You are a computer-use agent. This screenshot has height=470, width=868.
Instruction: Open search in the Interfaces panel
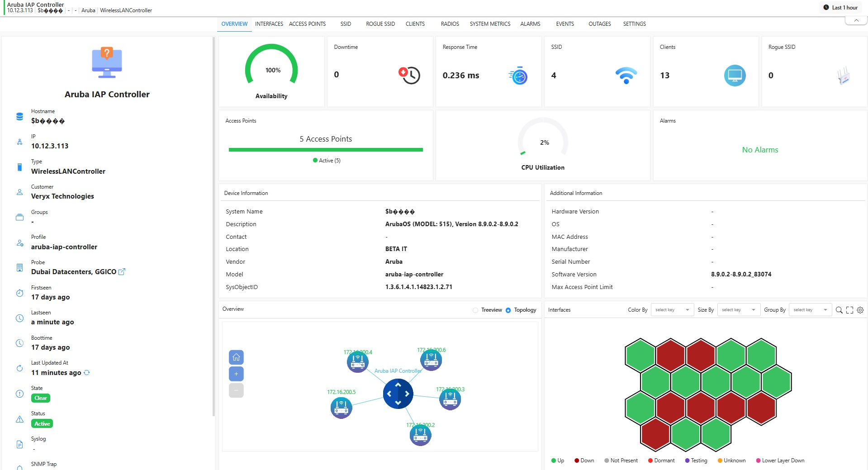(x=839, y=310)
